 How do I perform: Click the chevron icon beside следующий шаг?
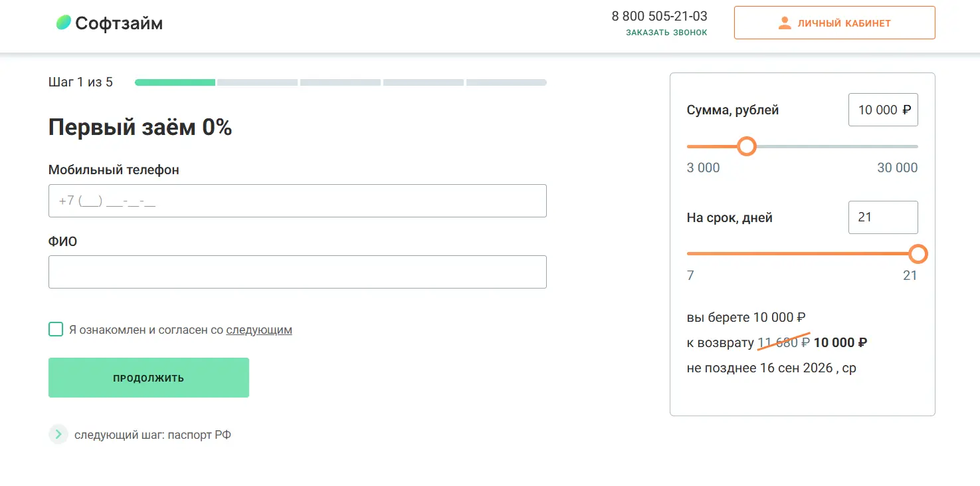pos(58,435)
